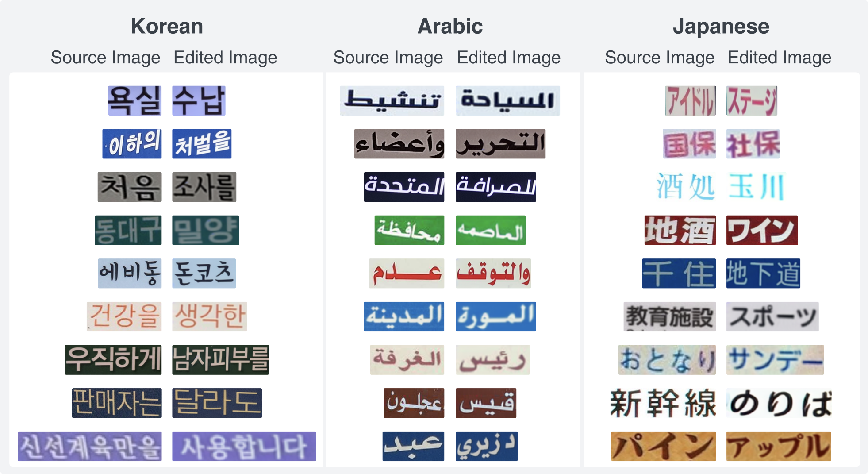Open the blue Japanese edited thumbnail 地下道
Viewport: 868px width, 474px height.
click(x=763, y=273)
